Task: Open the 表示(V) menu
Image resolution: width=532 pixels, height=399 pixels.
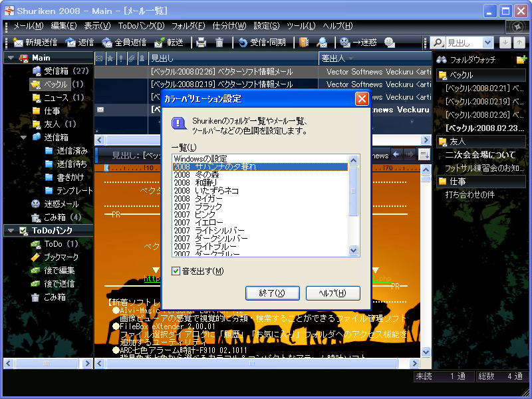Action: 97,26
